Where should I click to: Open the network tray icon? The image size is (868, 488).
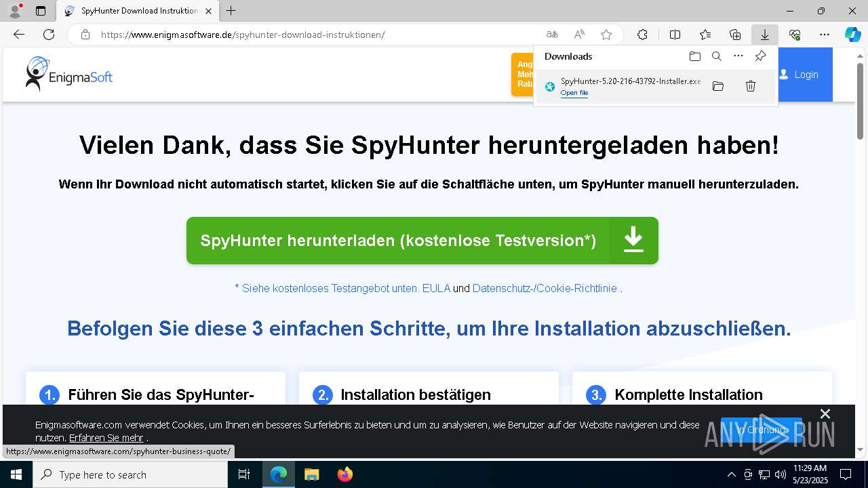pos(764,474)
